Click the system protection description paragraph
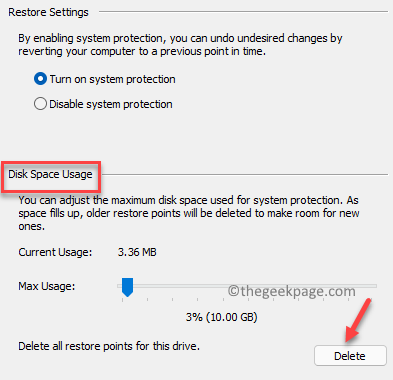Screen dimensions: 393x380 tap(180, 45)
